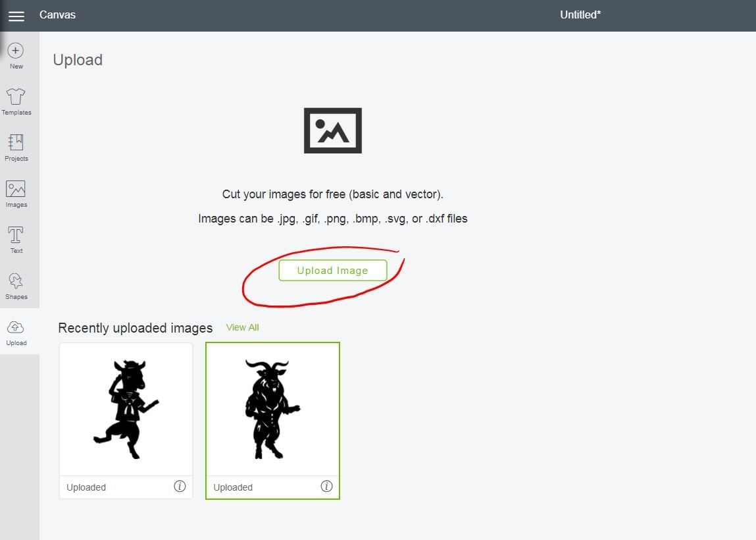
Task: Click the Untitled* project name
Action: pos(580,14)
